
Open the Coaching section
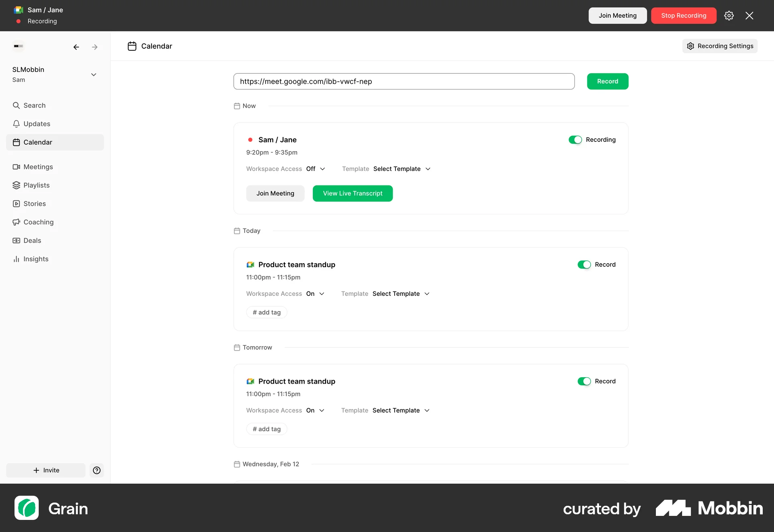(x=38, y=222)
